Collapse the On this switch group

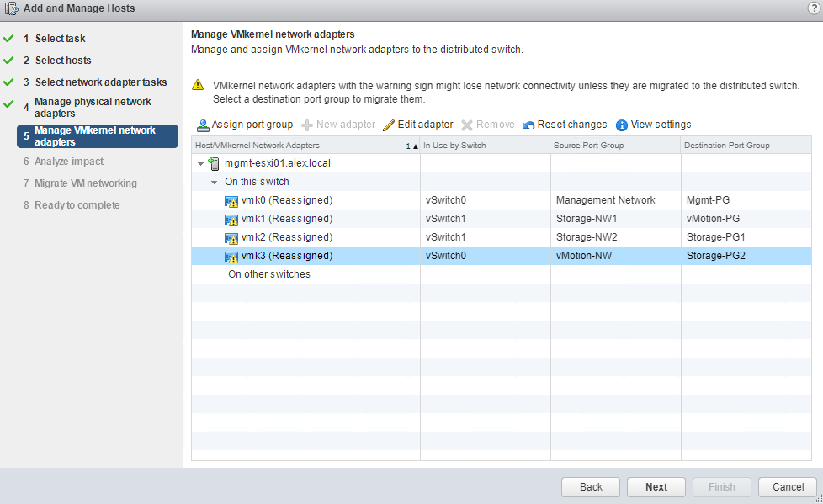tap(215, 182)
